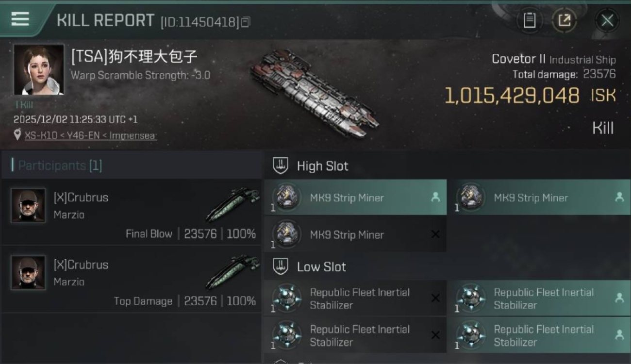Click the Final Blow ship icon
The image size is (631, 364).
[232, 204]
